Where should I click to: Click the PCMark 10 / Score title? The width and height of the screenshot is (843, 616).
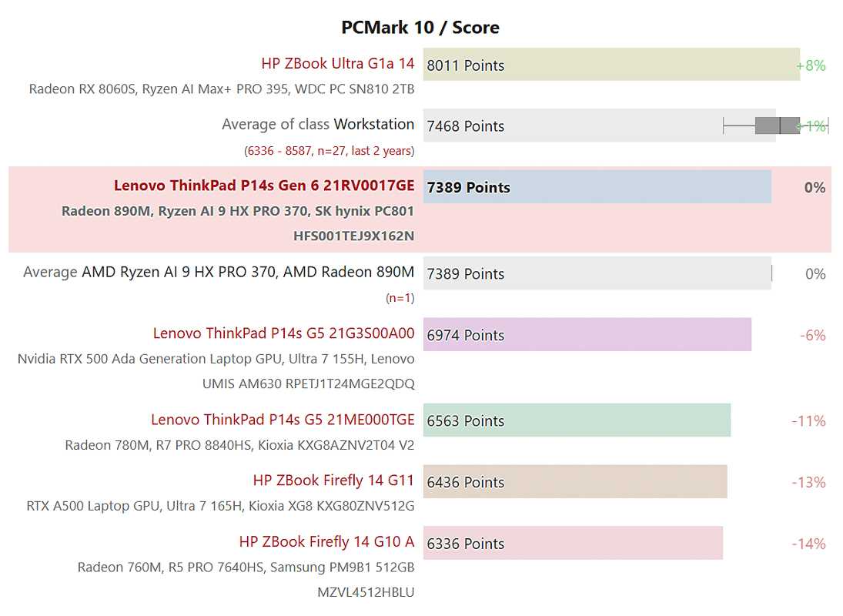pyautogui.click(x=420, y=28)
